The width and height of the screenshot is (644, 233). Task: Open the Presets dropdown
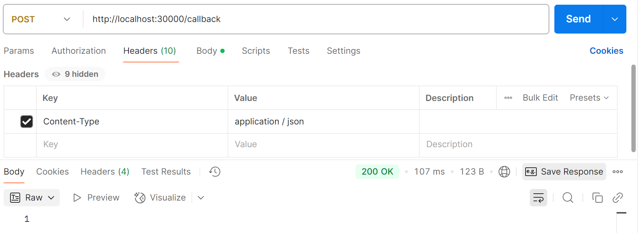(589, 98)
